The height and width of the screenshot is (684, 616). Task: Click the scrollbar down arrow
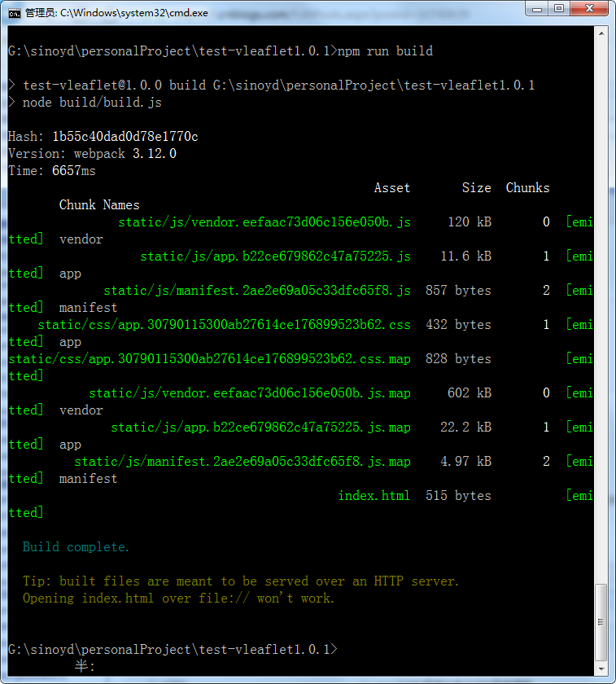601,669
